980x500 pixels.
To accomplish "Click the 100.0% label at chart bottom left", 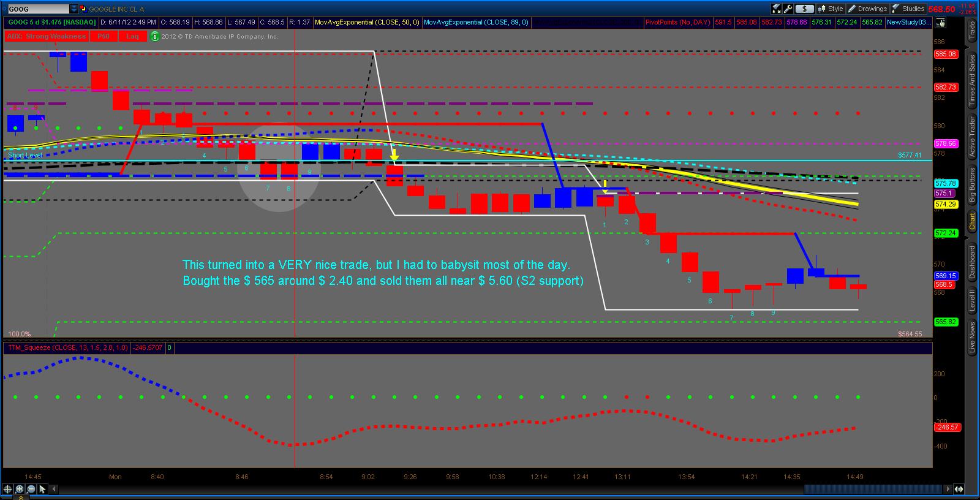I will coord(20,334).
